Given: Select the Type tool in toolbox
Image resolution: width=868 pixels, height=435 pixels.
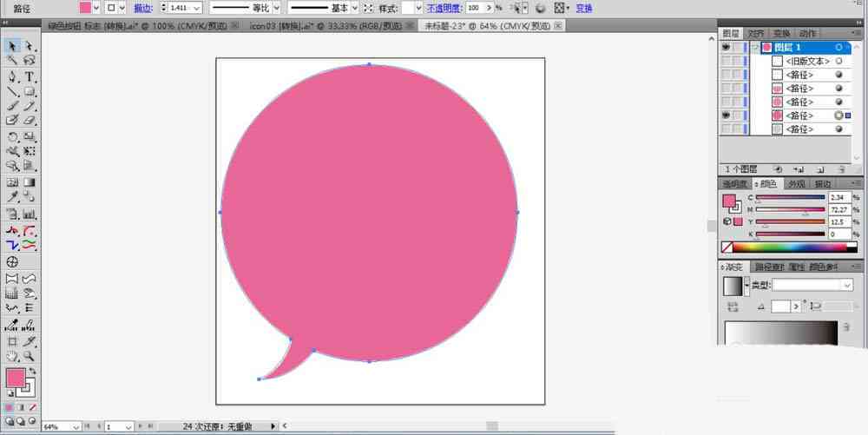Looking at the screenshot, I should pyautogui.click(x=30, y=77).
